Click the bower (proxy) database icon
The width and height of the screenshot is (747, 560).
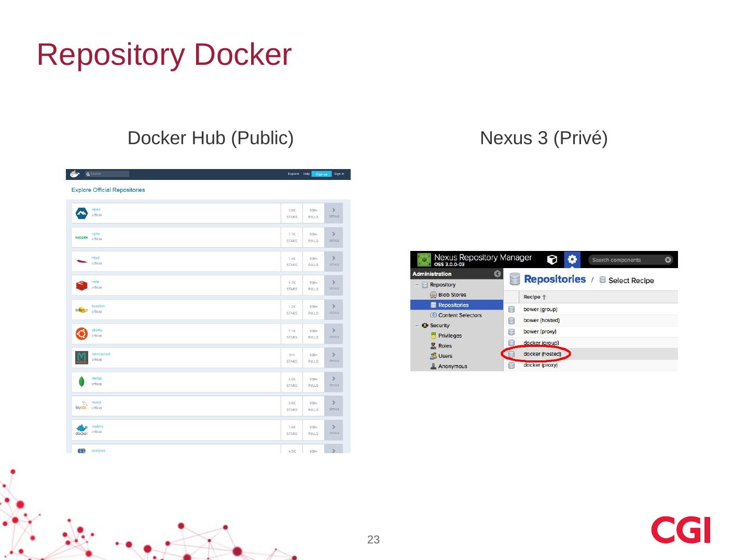(x=511, y=332)
